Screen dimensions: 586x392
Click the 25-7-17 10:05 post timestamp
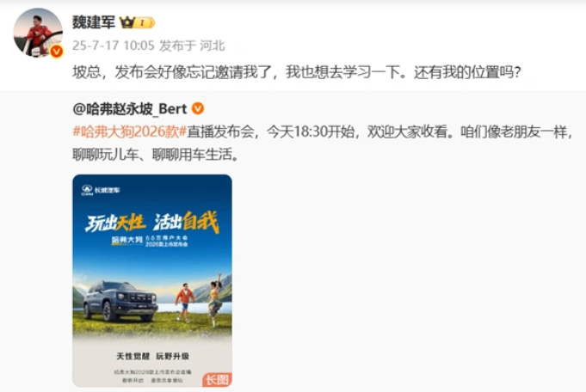[114, 46]
